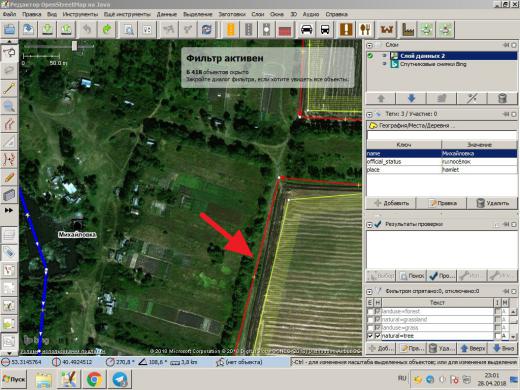Image resolution: width=520 pixels, height=390 pixels.
Task: Select the draw nodes pencil-line tool
Action: coord(9,88)
